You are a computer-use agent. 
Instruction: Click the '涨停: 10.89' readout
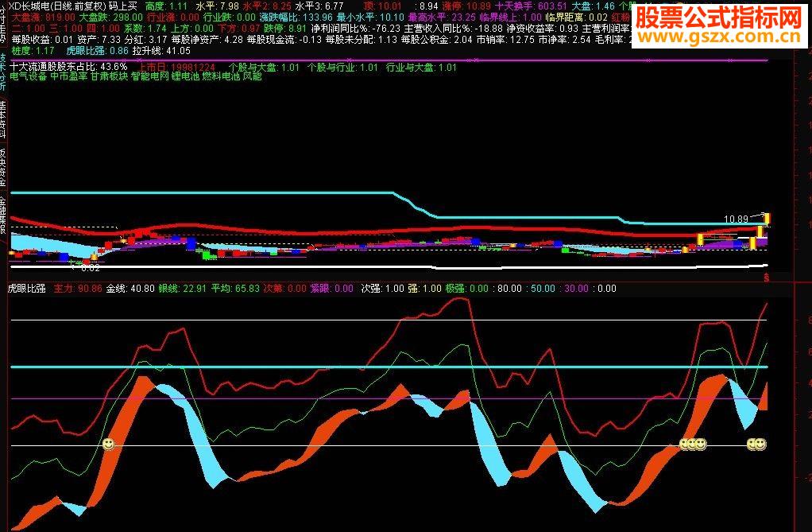pyautogui.click(x=466, y=6)
